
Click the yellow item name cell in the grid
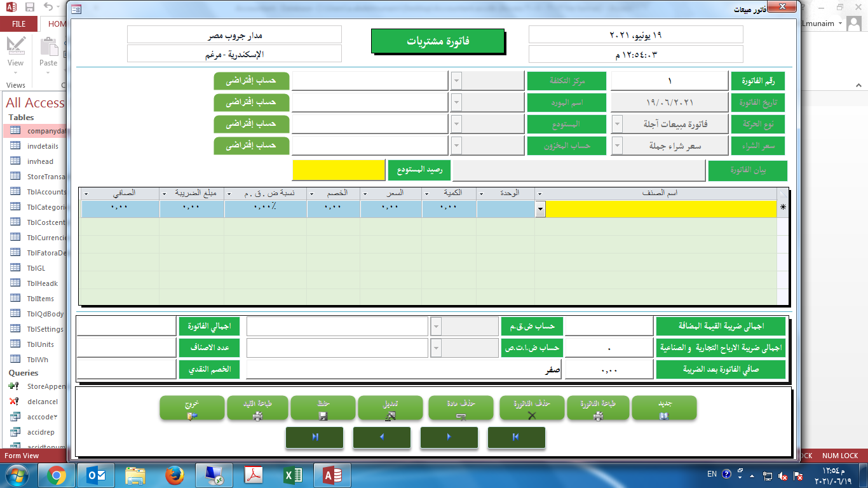(x=661, y=209)
